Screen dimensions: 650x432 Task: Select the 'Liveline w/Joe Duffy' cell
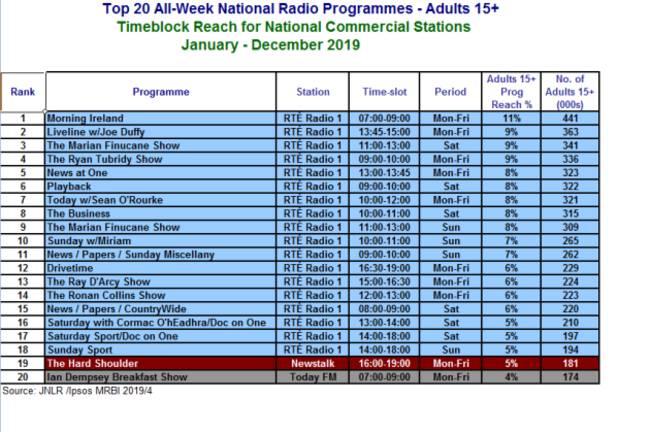click(161, 132)
